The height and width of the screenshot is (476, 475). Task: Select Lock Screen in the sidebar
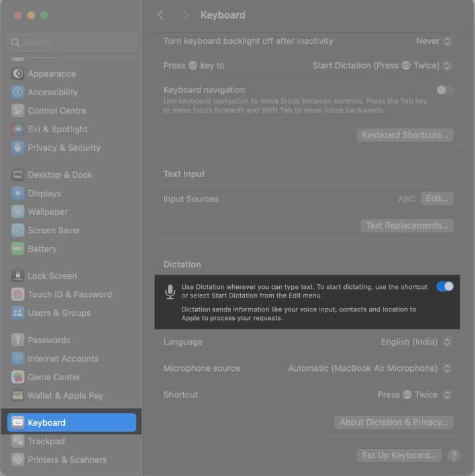pos(72,276)
